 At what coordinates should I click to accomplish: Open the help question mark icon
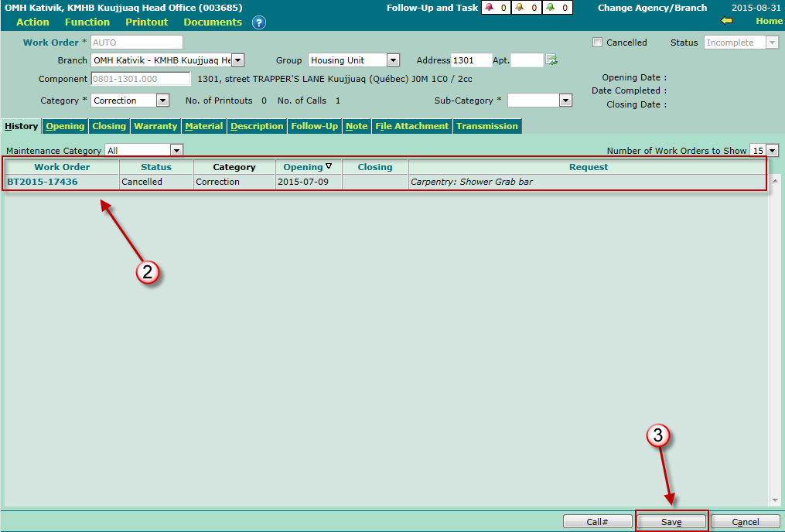(259, 22)
